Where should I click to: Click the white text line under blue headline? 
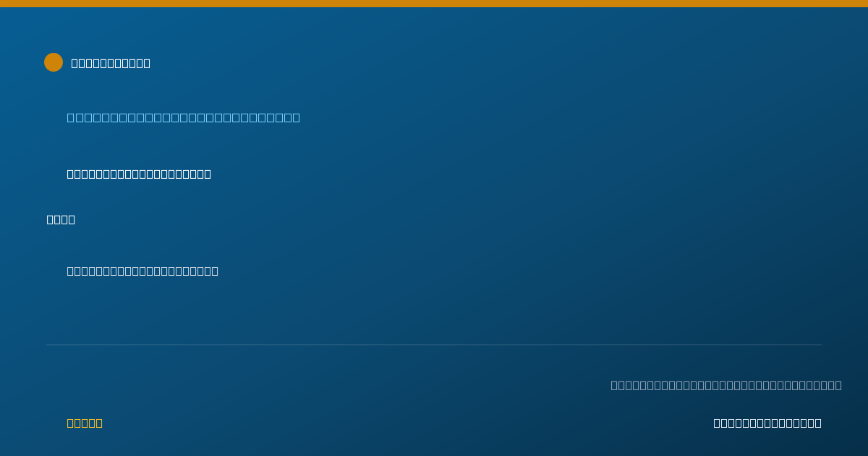pyautogui.click(x=139, y=174)
